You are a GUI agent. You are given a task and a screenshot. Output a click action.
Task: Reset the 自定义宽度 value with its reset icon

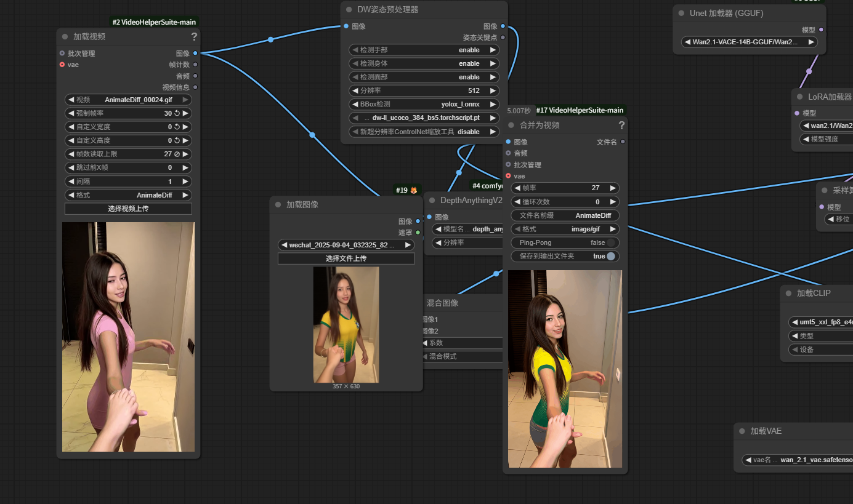click(x=177, y=127)
